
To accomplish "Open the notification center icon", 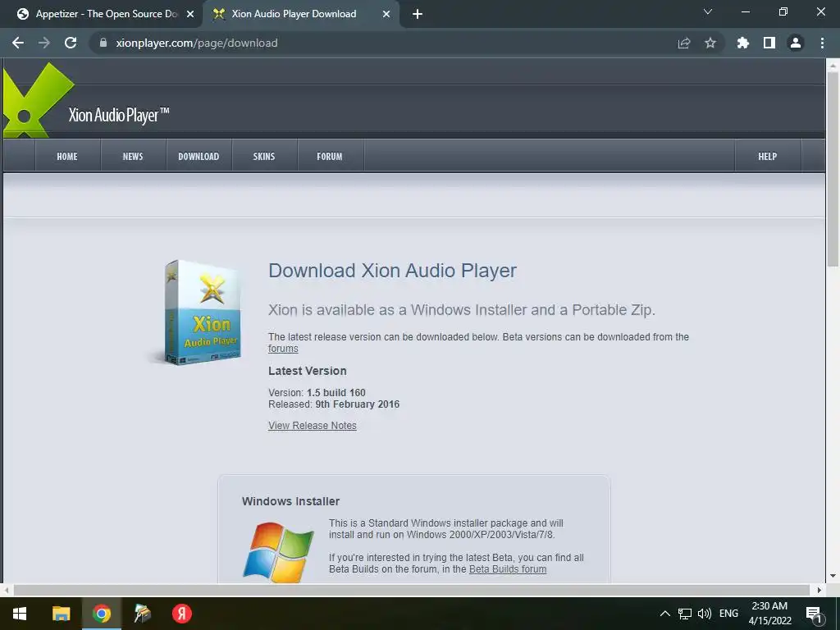I will point(814,614).
